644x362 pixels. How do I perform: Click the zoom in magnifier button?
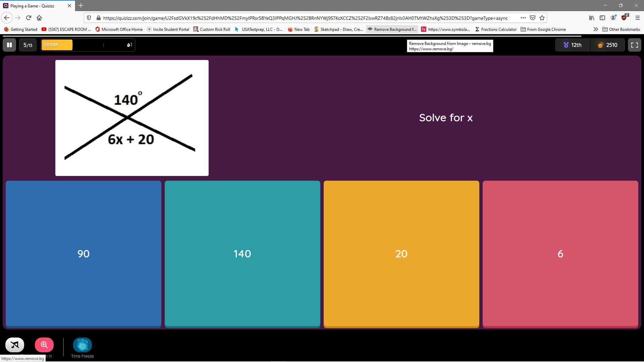(44, 345)
